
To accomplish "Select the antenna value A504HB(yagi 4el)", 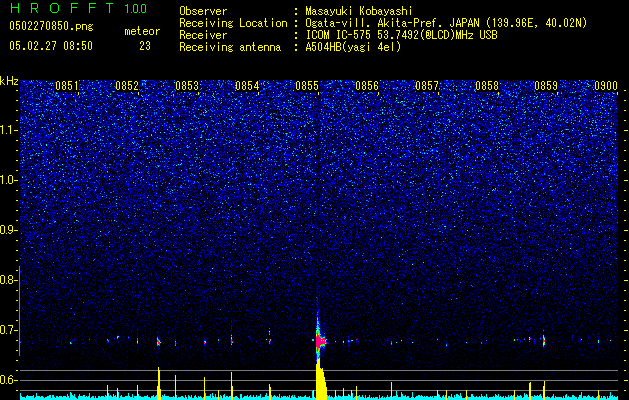I will [x=353, y=47].
